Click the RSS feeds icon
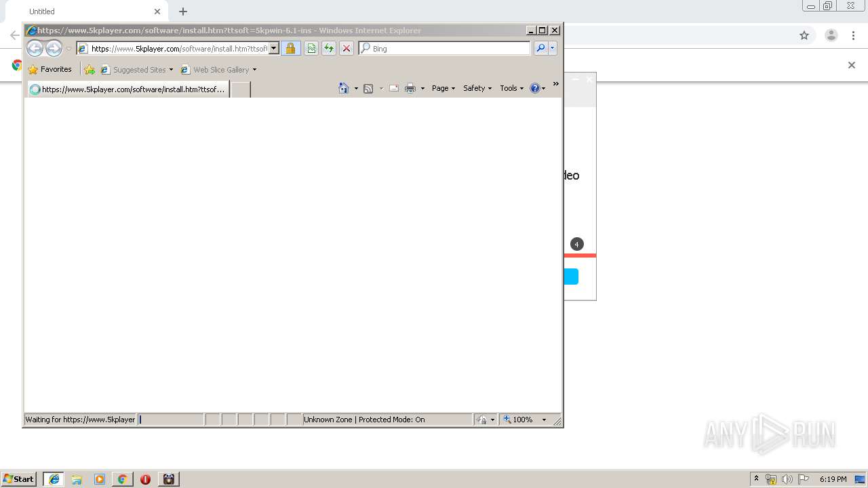 pos(368,88)
